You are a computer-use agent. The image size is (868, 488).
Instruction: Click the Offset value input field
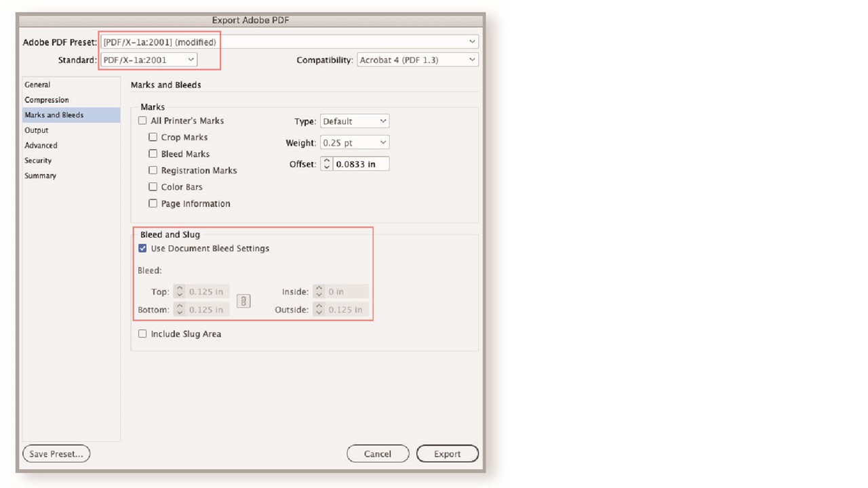point(361,164)
